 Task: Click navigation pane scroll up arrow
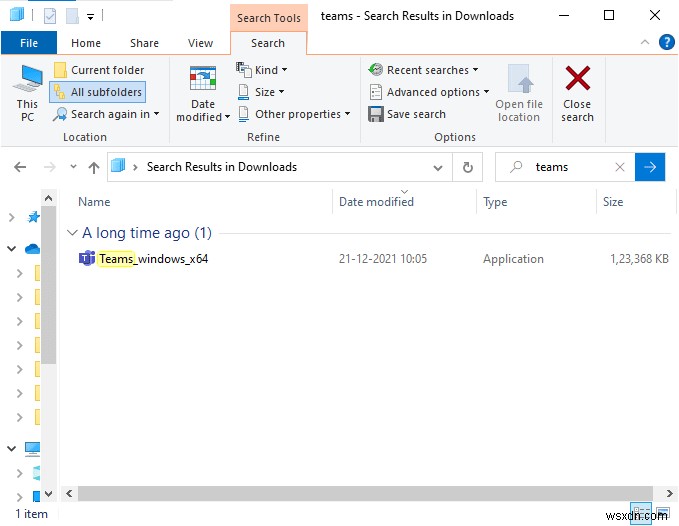[x=48, y=198]
